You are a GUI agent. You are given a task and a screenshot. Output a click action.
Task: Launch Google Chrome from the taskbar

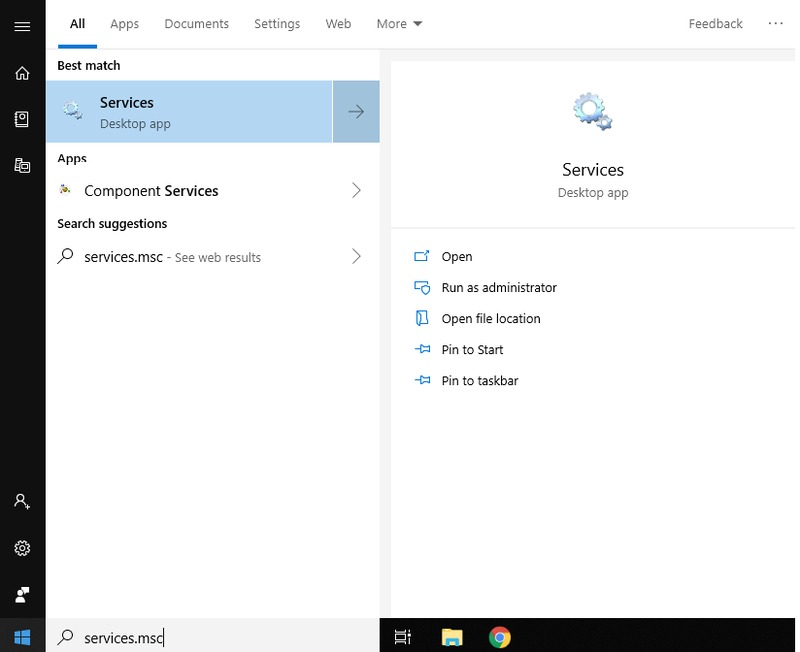500,637
